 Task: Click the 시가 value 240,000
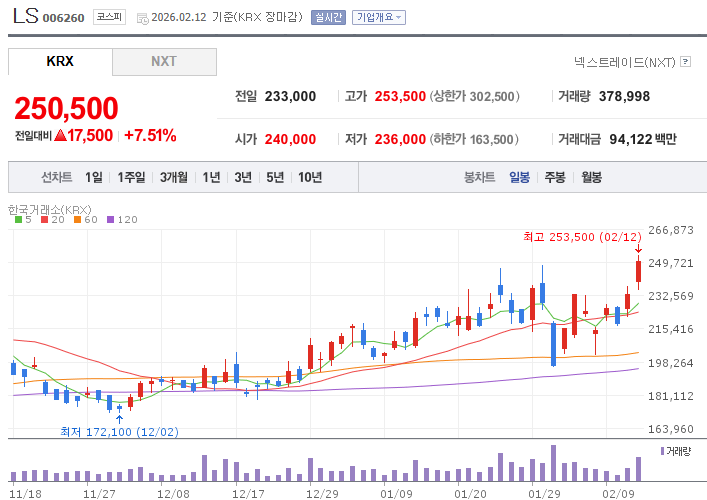290,139
